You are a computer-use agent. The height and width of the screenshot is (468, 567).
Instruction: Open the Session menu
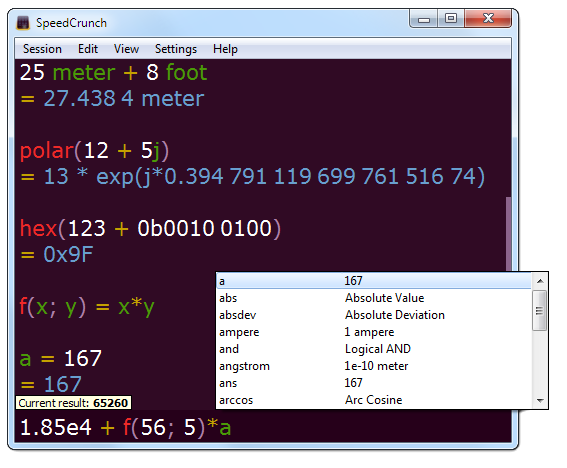click(x=42, y=49)
